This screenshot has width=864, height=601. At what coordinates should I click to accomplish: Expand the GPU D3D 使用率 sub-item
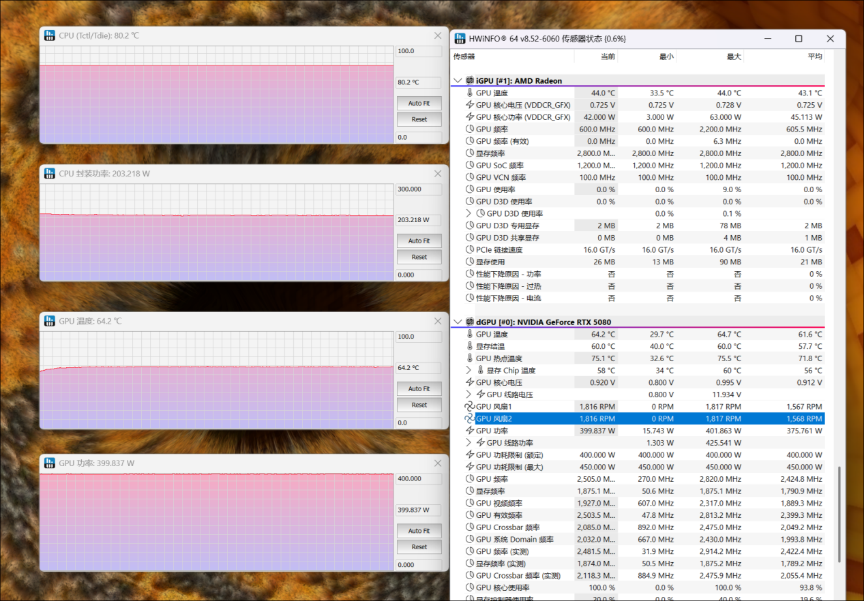[469, 213]
